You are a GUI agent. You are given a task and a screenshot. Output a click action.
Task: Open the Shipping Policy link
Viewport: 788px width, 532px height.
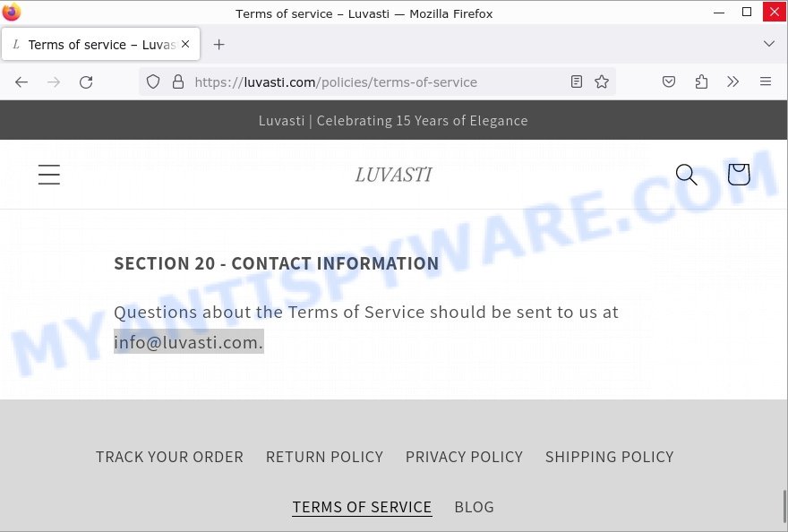click(609, 457)
